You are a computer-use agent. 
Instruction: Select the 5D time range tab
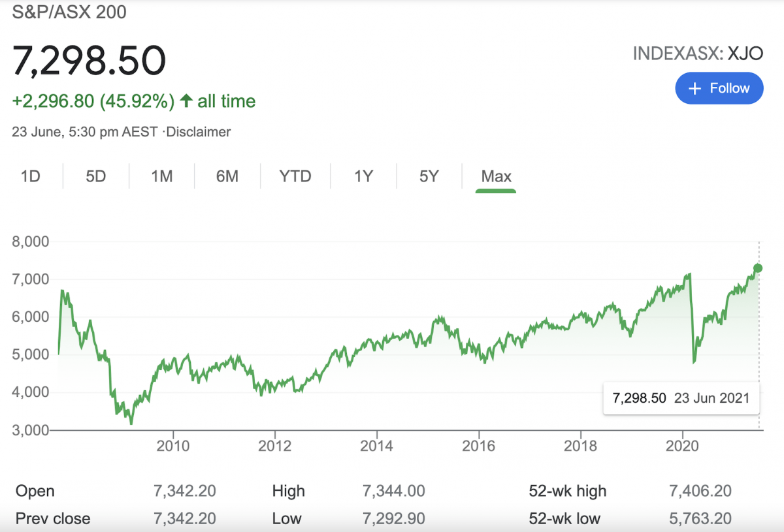(96, 176)
